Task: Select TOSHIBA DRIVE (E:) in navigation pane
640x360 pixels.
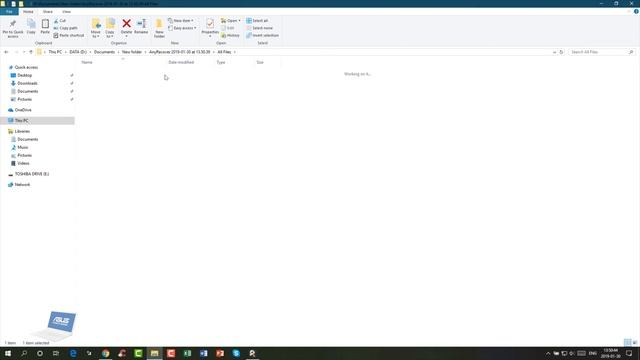Action: pos(31,174)
